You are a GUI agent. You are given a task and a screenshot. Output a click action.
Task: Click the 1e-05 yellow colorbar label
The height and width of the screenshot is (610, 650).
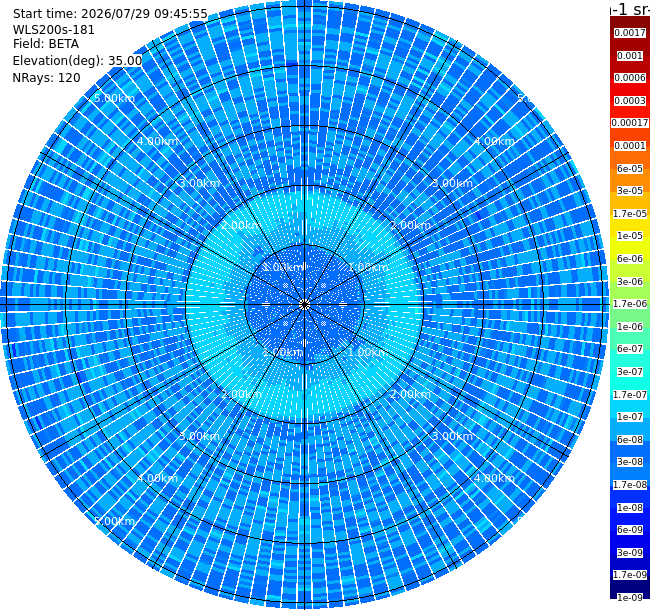630,235
